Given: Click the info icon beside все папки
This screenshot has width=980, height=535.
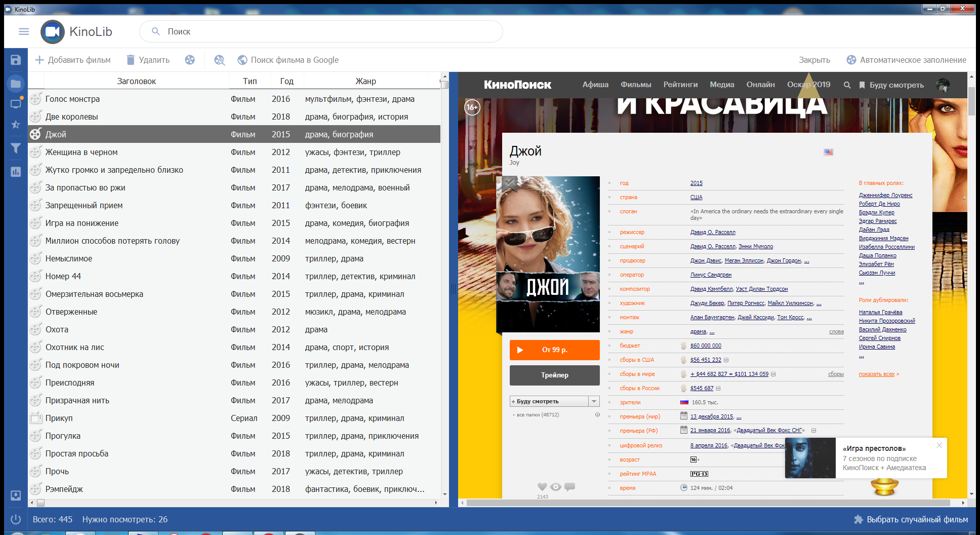Looking at the screenshot, I should point(597,414).
